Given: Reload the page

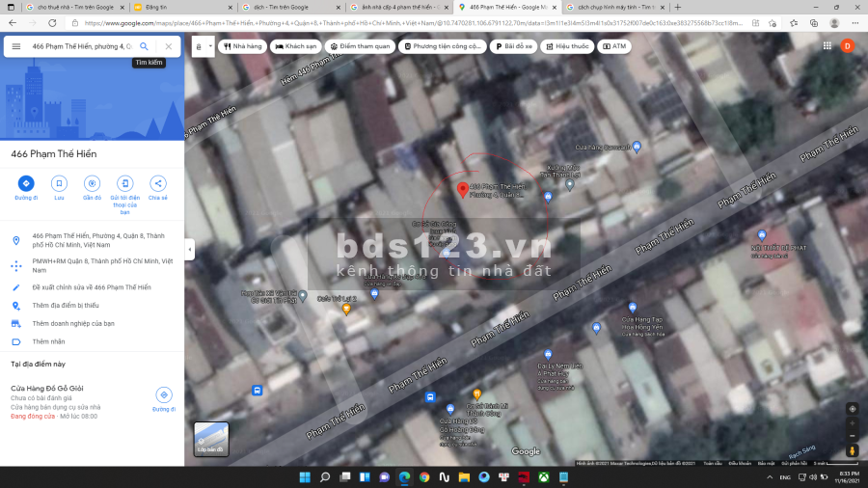Looking at the screenshot, I should tap(52, 23).
